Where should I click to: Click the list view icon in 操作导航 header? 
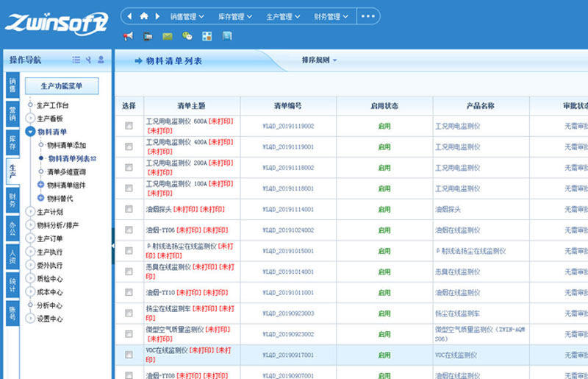coord(76,60)
